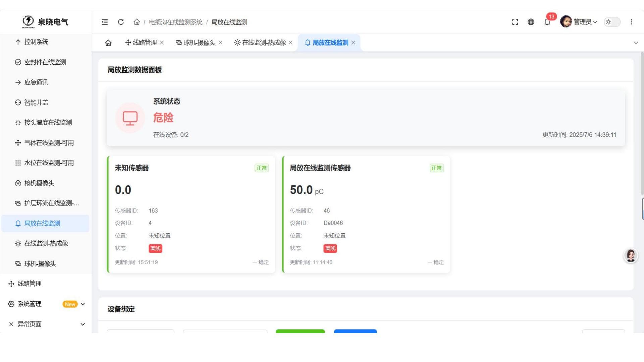Open the language globe icon

[x=531, y=22]
